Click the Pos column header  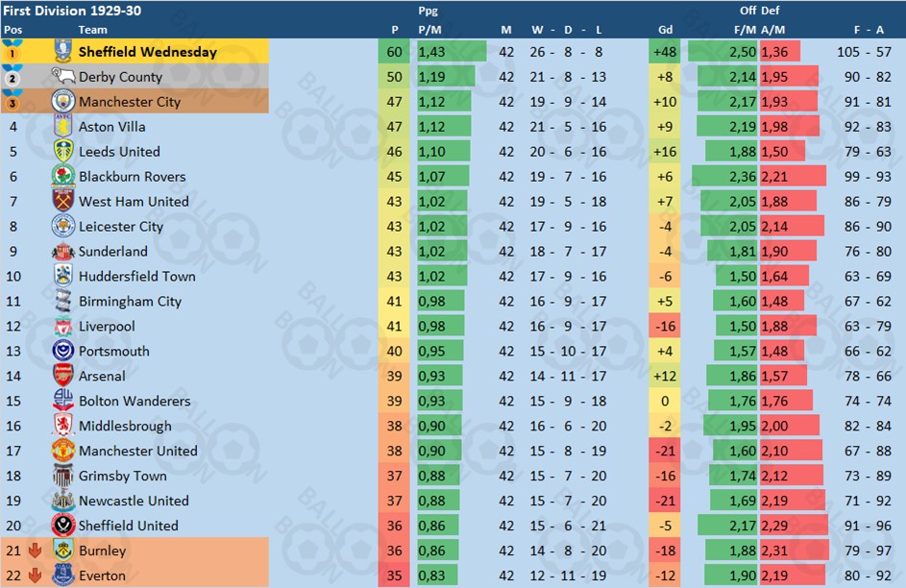pyautogui.click(x=12, y=30)
